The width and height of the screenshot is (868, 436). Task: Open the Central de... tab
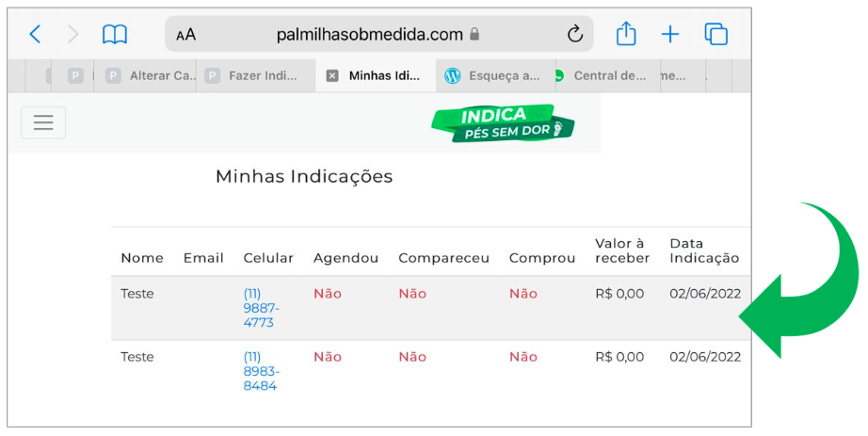coord(601,76)
